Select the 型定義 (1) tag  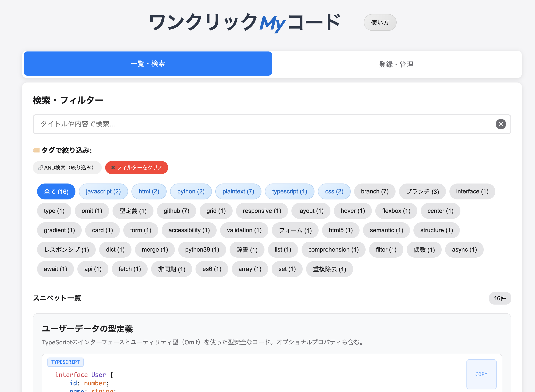133,211
